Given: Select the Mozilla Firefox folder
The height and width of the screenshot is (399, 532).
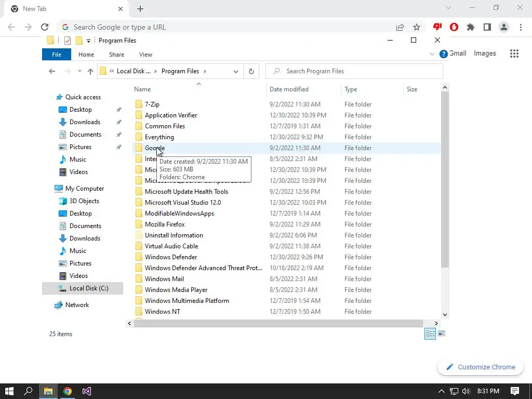Looking at the screenshot, I should coord(165,224).
